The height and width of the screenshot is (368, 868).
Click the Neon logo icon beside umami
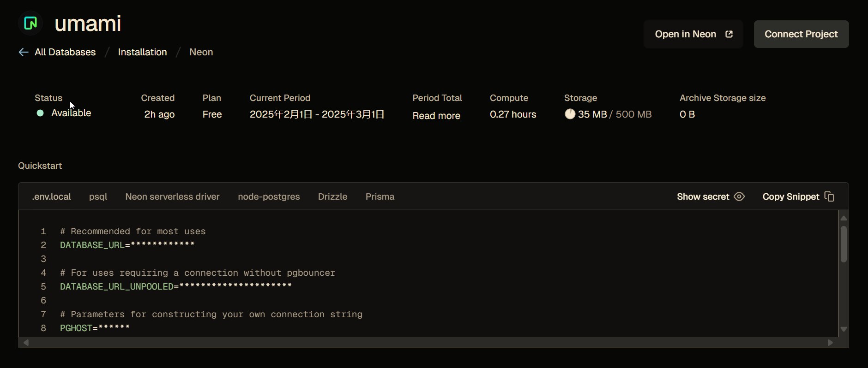(30, 23)
